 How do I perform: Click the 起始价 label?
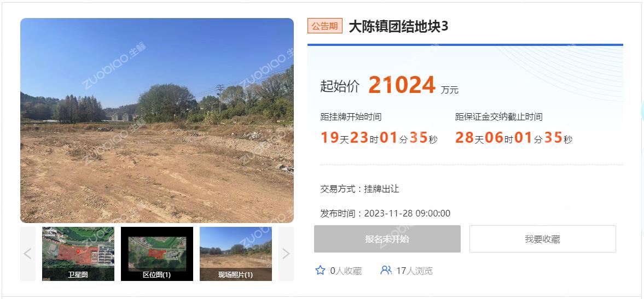coord(340,87)
